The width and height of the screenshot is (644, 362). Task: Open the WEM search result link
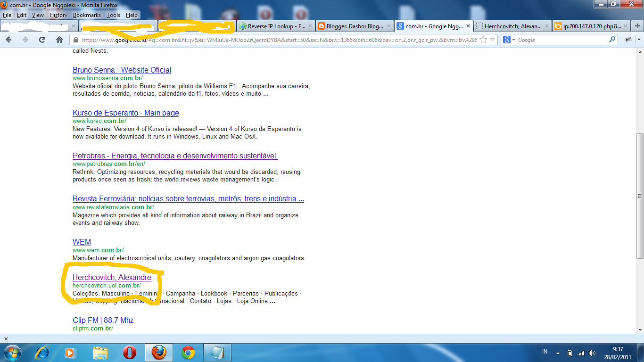coord(82,242)
